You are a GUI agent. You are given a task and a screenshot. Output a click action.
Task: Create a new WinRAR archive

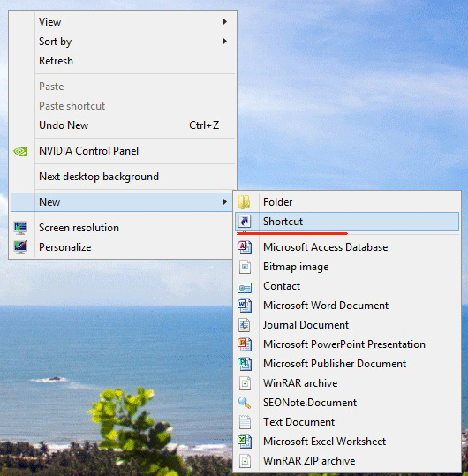pyautogui.click(x=347, y=383)
